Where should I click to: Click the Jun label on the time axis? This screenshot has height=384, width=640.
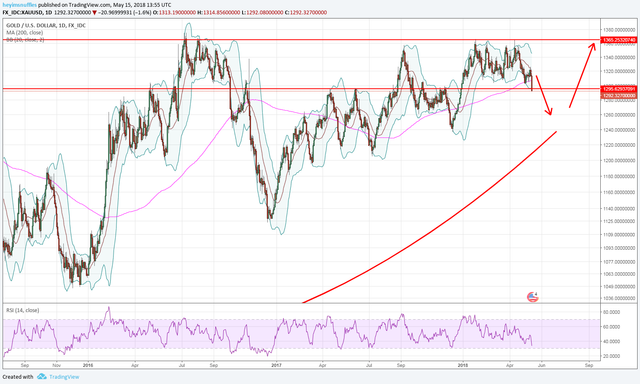tap(542, 365)
